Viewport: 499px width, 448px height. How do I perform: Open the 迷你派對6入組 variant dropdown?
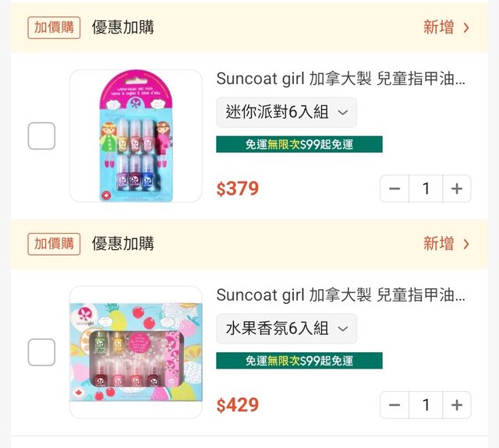pyautogui.click(x=286, y=112)
